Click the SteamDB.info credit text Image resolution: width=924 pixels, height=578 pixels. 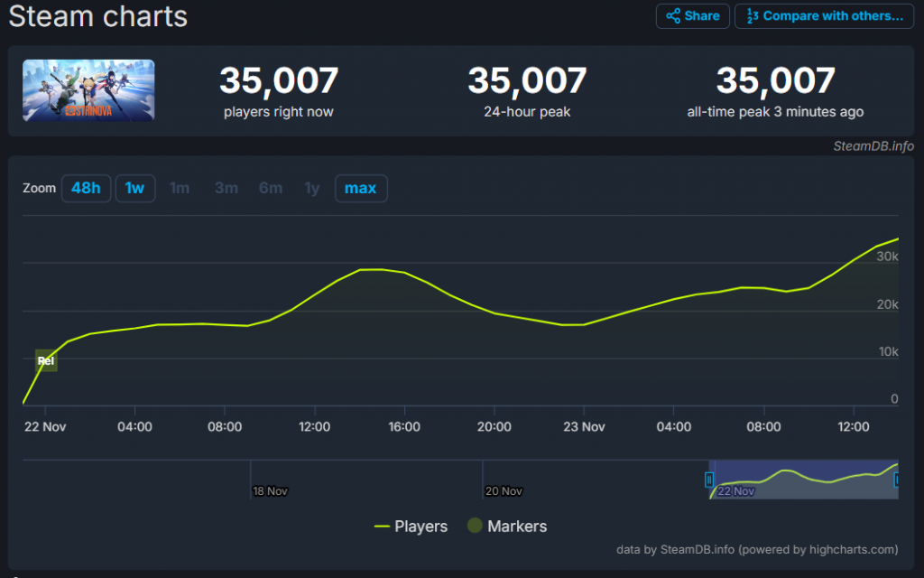873,146
